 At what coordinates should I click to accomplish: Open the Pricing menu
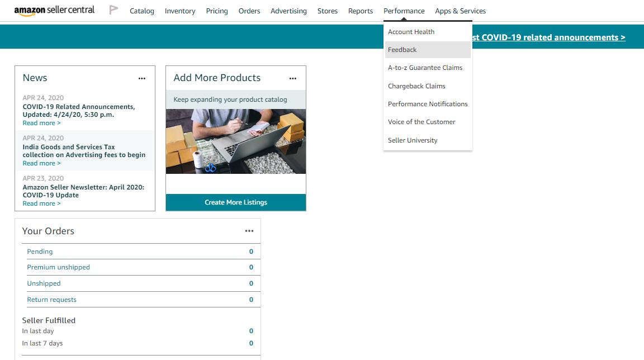[x=217, y=11]
